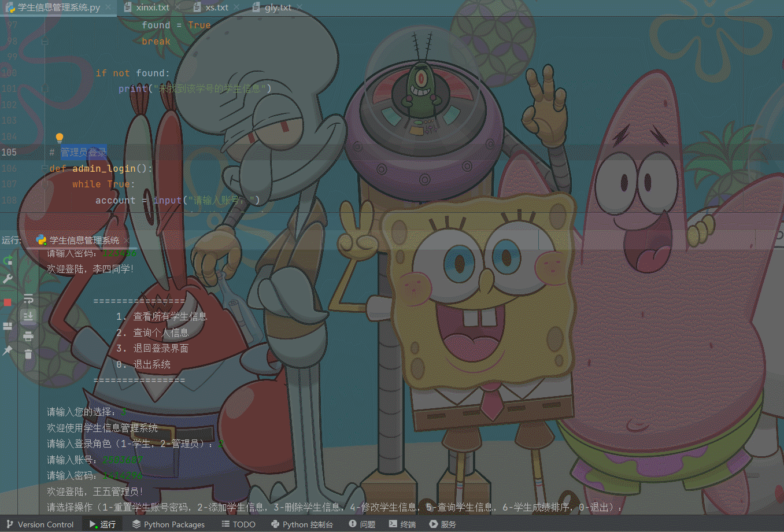Image resolution: width=784 pixels, height=532 pixels.
Task: Click console line 欢迎登陆，李四同学!
Action: point(90,269)
